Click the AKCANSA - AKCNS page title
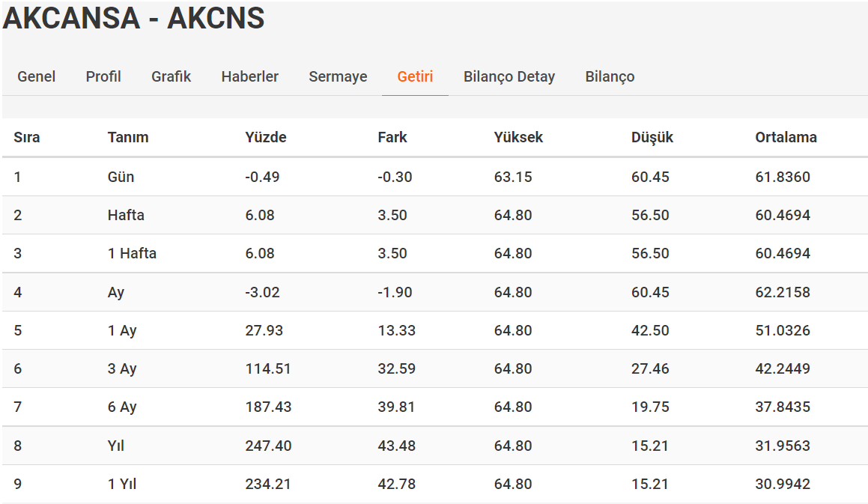This screenshot has height=504, width=868. tap(134, 19)
